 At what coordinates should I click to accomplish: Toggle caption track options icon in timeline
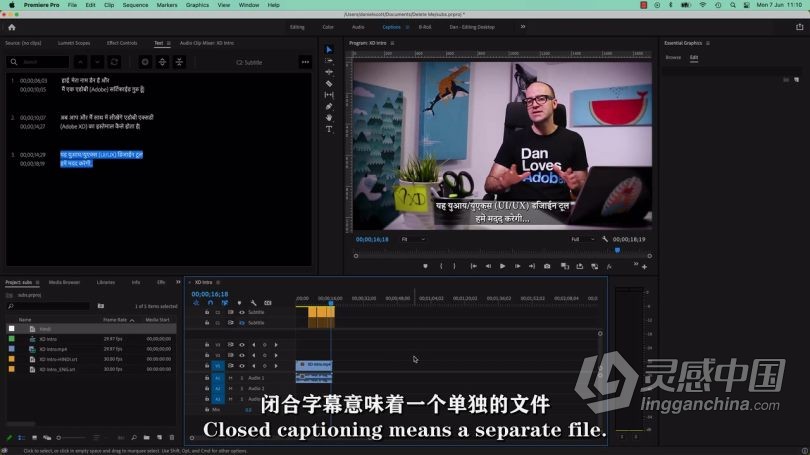click(268, 303)
